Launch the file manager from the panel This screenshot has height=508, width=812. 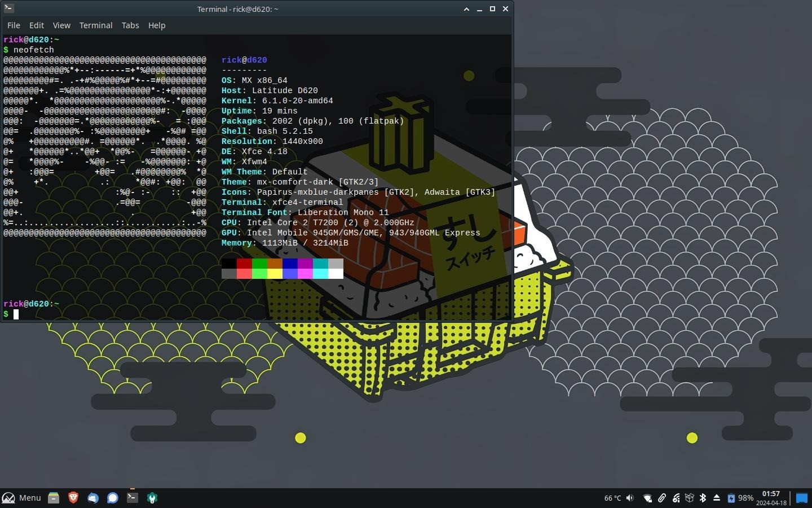tap(54, 498)
